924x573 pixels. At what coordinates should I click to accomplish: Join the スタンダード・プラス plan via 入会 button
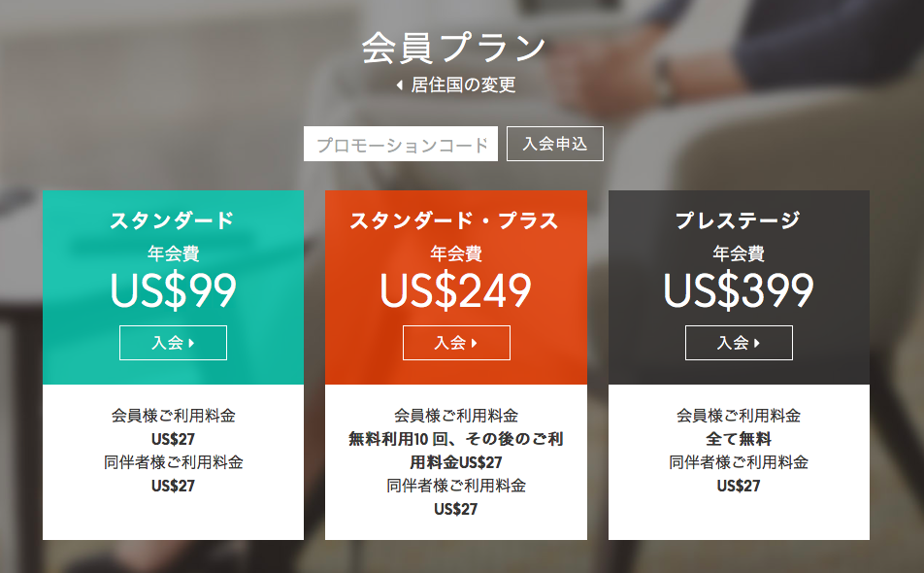click(x=456, y=343)
